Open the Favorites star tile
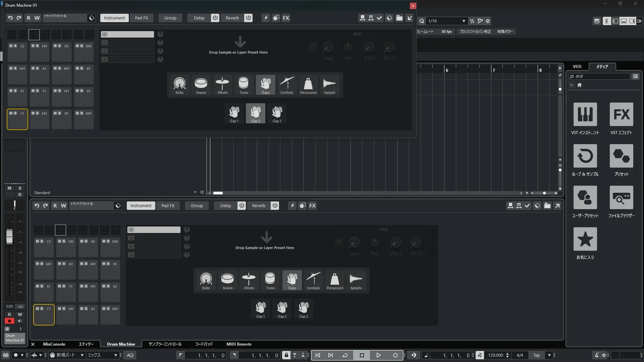This screenshot has width=644, height=362. [585, 239]
